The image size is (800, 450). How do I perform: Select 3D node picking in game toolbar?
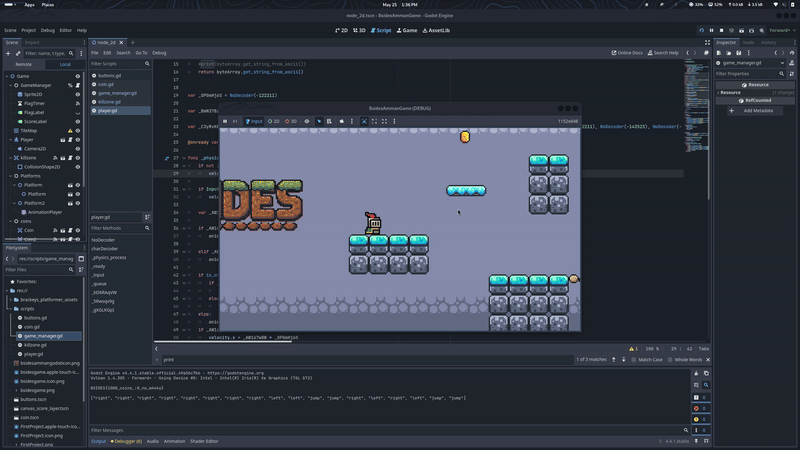point(291,121)
